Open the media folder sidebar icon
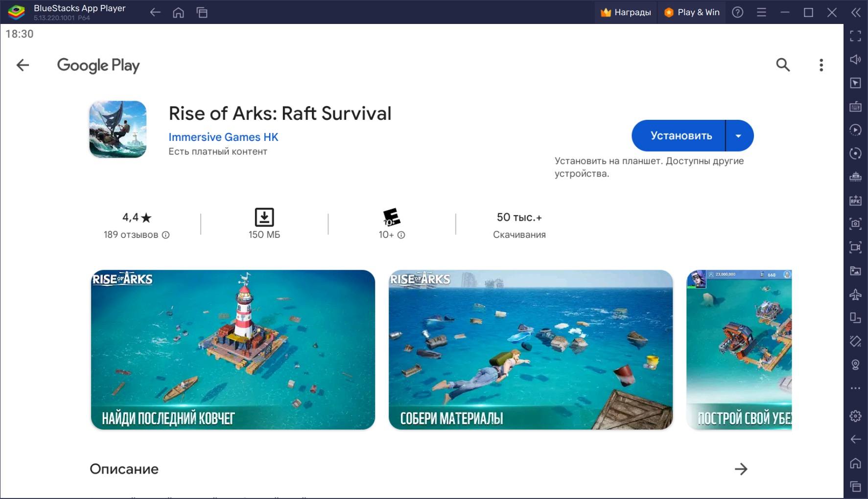The image size is (868, 499). tap(855, 271)
